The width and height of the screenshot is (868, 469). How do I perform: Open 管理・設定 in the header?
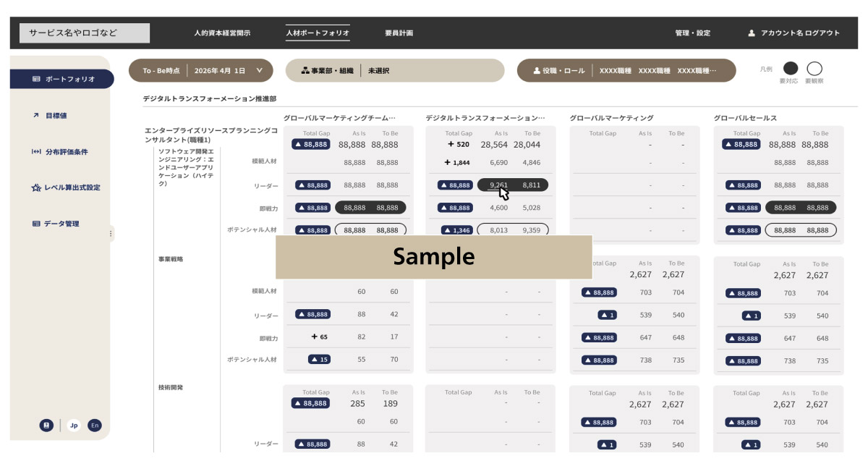click(692, 33)
